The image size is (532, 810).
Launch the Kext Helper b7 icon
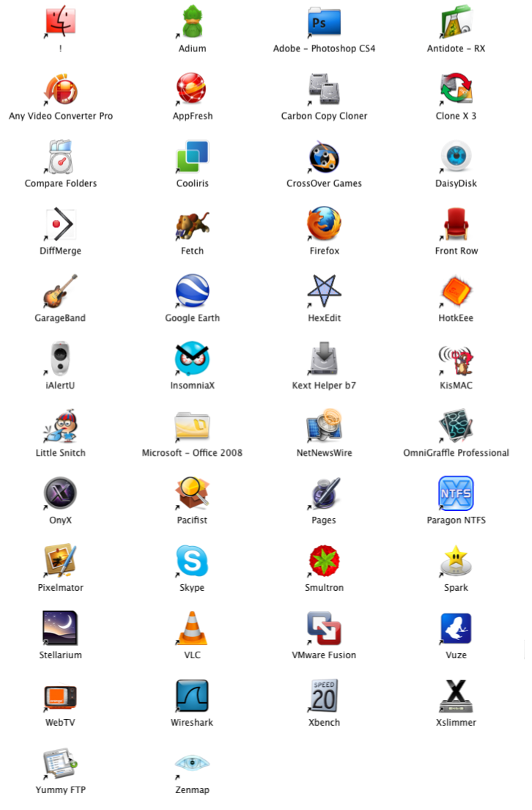pyautogui.click(x=324, y=359)
